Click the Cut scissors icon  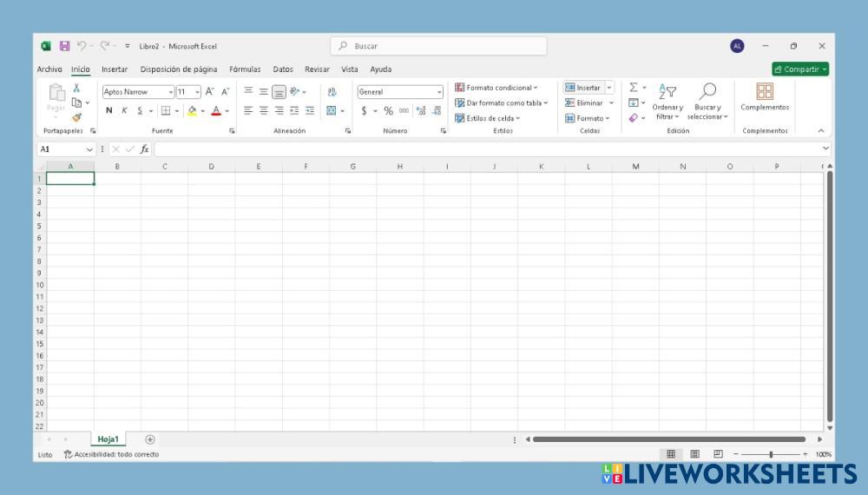(x=76, y=88)
